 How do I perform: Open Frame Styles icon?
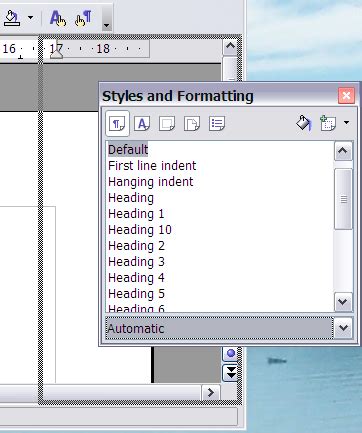[x=167, y=124]
